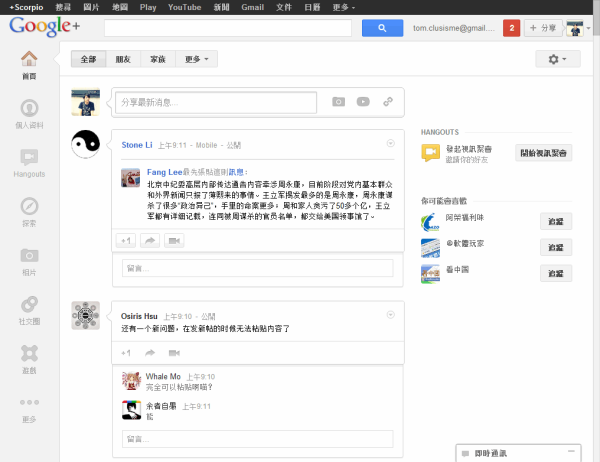The width and height of the screenshot is (600, 462).
Task: Open the options circle on the Osiris Hsu post
Action: (x=390, y=315)
